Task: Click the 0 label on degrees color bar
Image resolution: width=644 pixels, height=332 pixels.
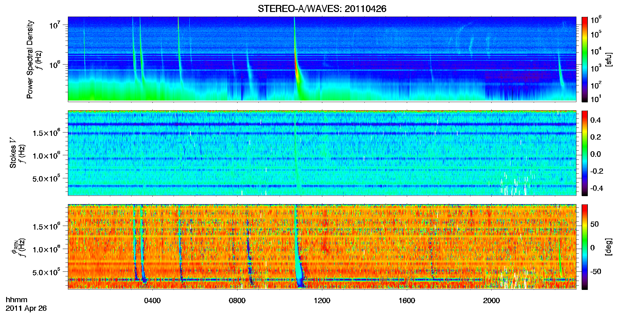Action: [592, 248]
